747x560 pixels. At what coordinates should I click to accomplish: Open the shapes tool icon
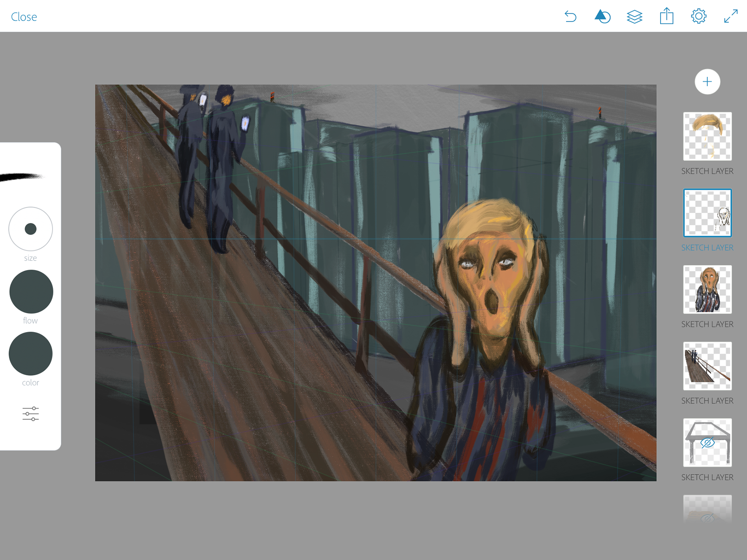(x=602, y=16)
